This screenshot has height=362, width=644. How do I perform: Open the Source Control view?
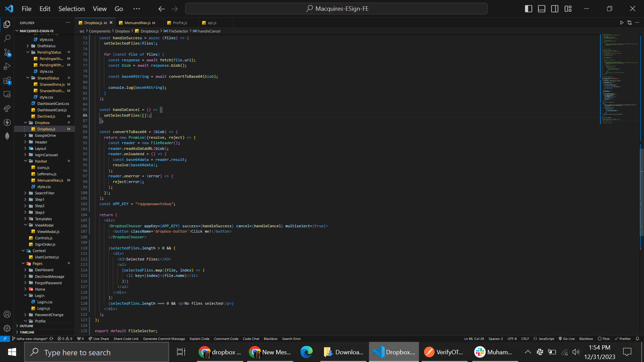coord(7,52)
